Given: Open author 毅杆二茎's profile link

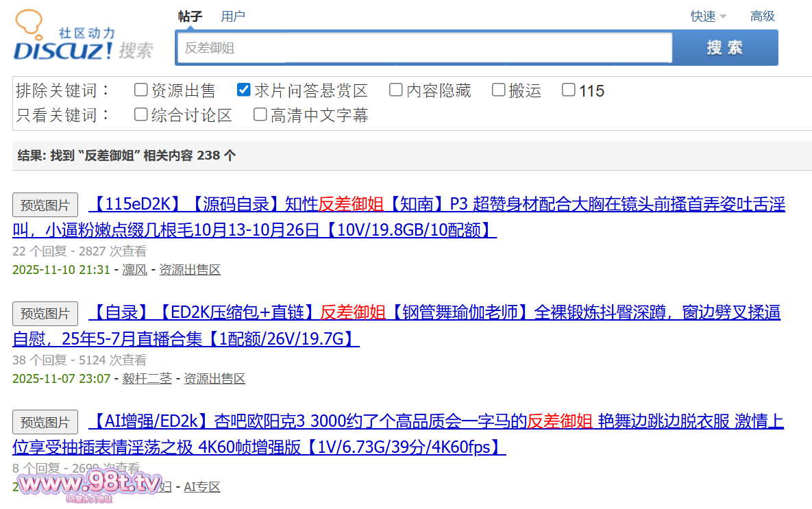Looking at the screenshot, I should [x=147, y=378].
